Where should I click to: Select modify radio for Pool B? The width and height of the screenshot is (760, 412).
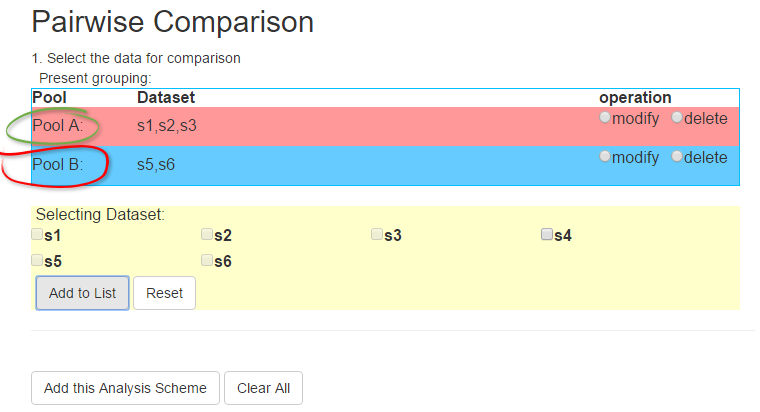pyautogui.click(x=604, y=157)
